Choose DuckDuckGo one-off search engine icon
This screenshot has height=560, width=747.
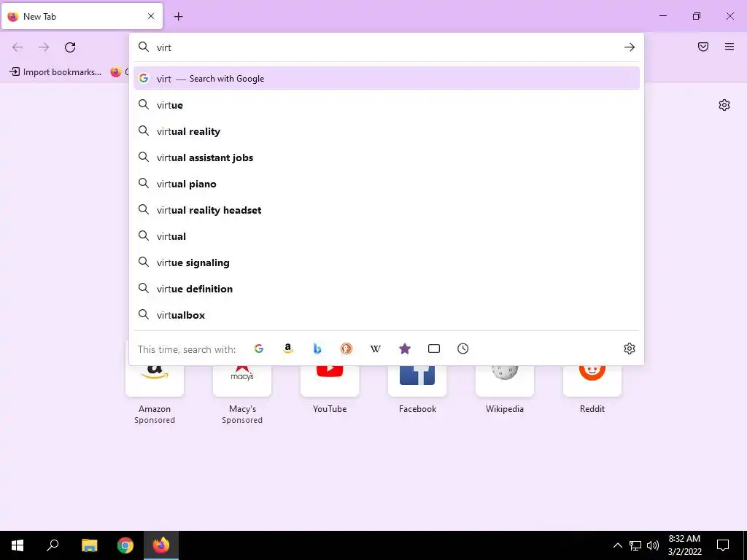[347, 349]
